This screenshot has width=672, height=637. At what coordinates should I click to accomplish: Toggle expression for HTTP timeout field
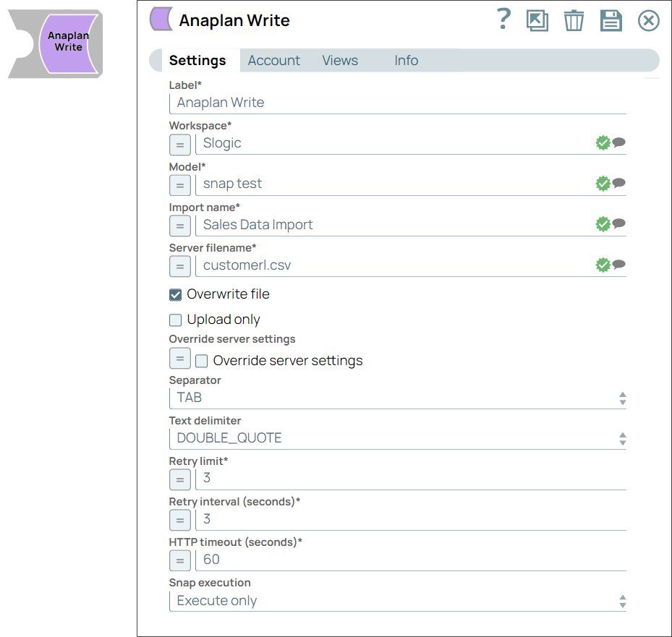point(179,560)
